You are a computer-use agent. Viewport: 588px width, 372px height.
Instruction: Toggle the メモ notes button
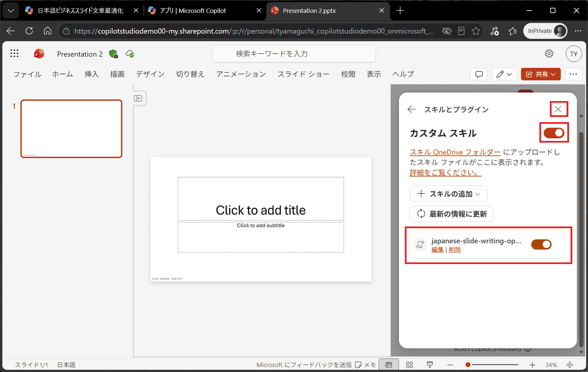[365, 365]
